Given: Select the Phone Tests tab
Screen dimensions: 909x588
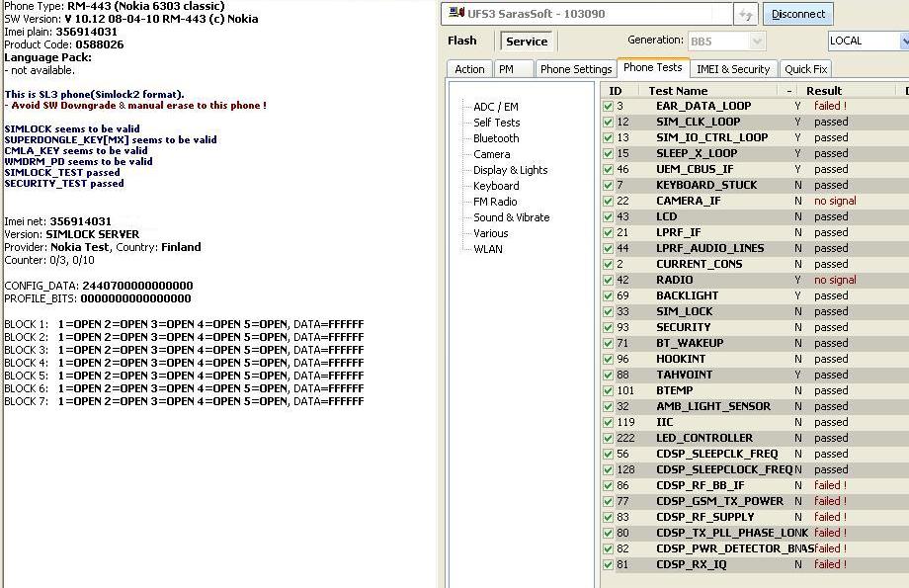Looking at the screenshot, I should click(653, 67).
